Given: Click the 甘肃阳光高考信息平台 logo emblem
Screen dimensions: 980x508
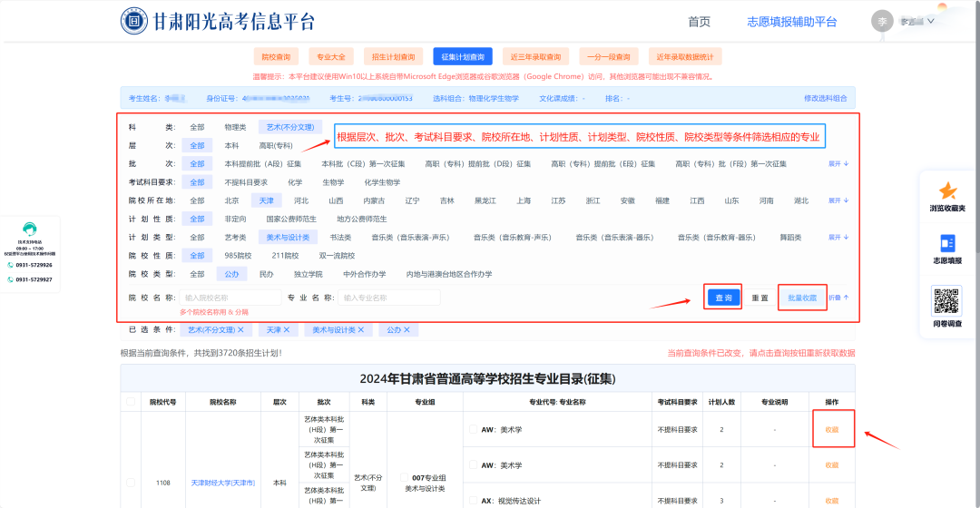Looking at the screenshot, I should [133, 21].
